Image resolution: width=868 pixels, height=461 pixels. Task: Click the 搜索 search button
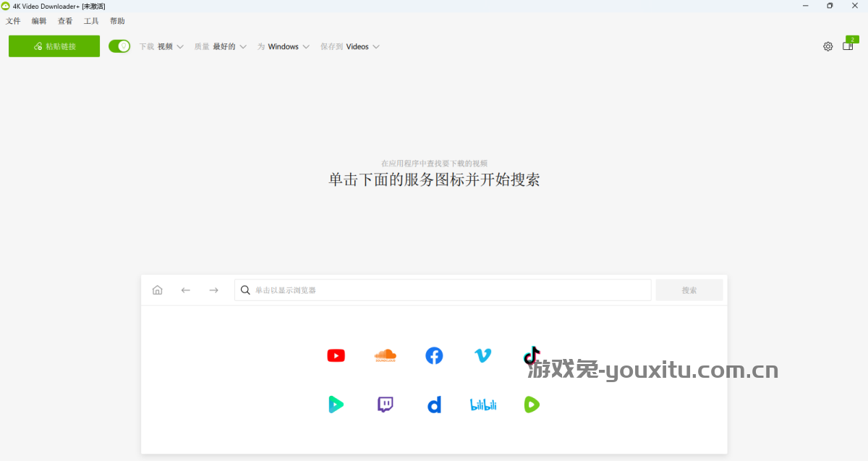689,290
